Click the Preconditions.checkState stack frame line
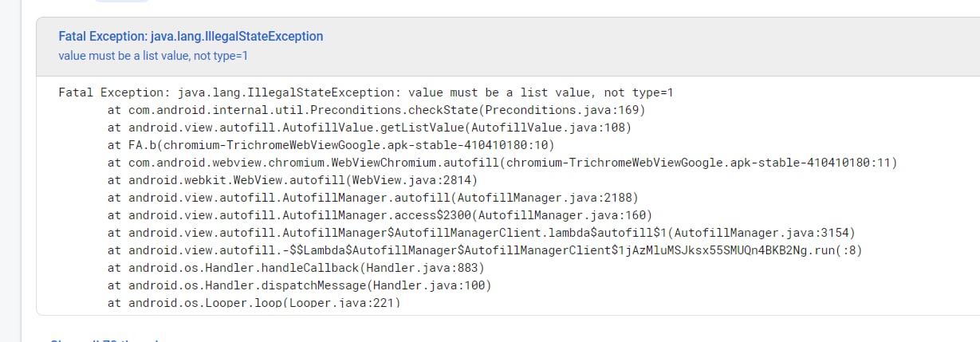Viewport: 980px width, 342px height. (376, 110)
